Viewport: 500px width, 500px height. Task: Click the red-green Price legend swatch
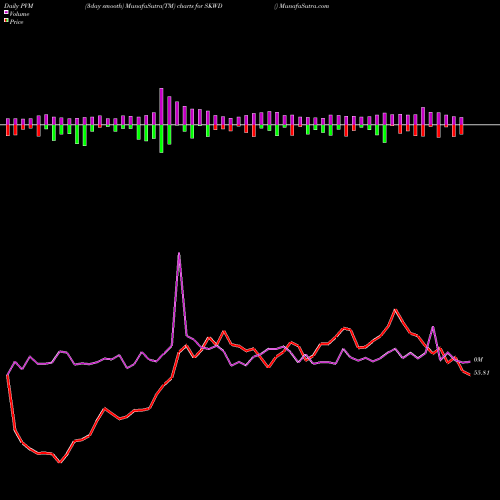(6, 21)
